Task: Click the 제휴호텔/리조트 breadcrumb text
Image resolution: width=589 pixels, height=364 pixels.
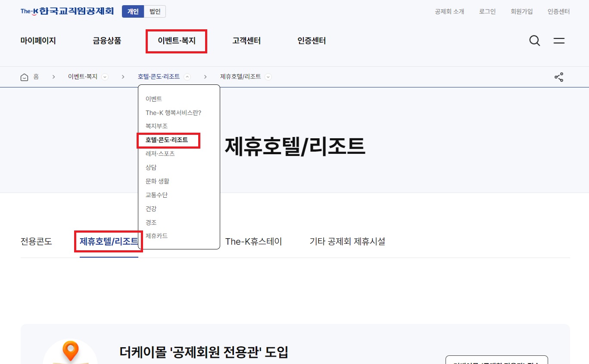Action: tap(240, 77)
